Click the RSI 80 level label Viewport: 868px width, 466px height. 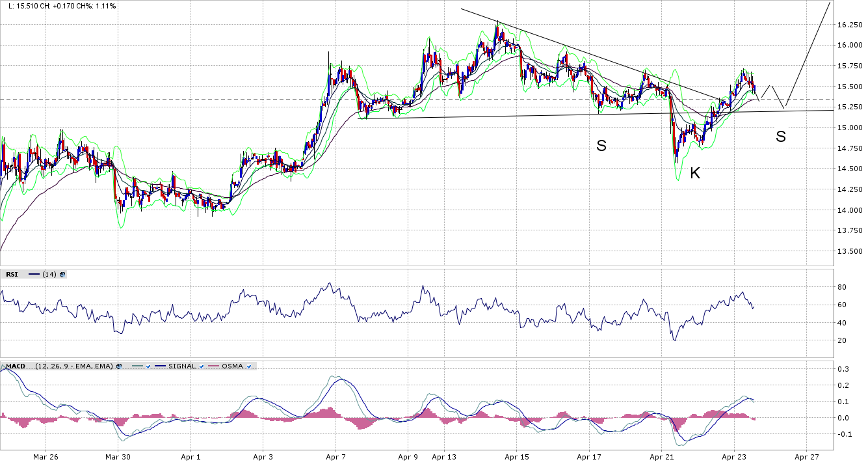pyautogui.click(x=842, y=287)
